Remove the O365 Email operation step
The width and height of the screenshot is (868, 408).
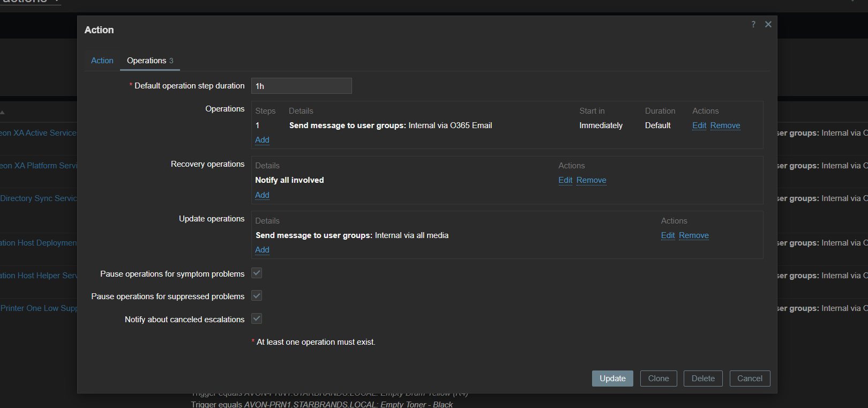coord(725,125)
